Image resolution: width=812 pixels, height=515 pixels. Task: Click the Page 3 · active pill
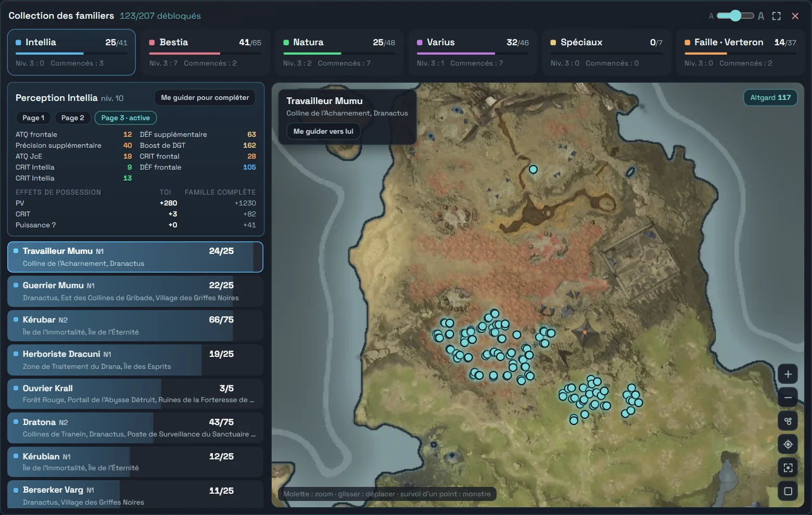[x=125, y=118]
